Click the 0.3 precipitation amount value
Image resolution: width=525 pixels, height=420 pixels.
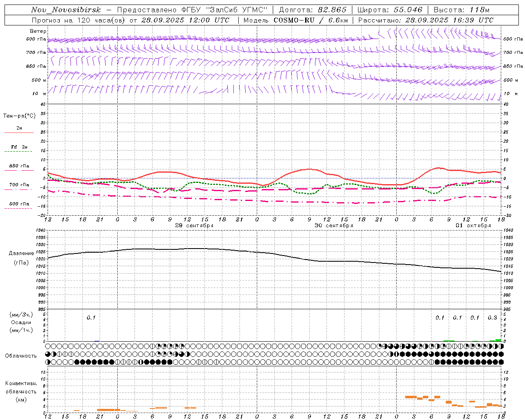[492, 317]
